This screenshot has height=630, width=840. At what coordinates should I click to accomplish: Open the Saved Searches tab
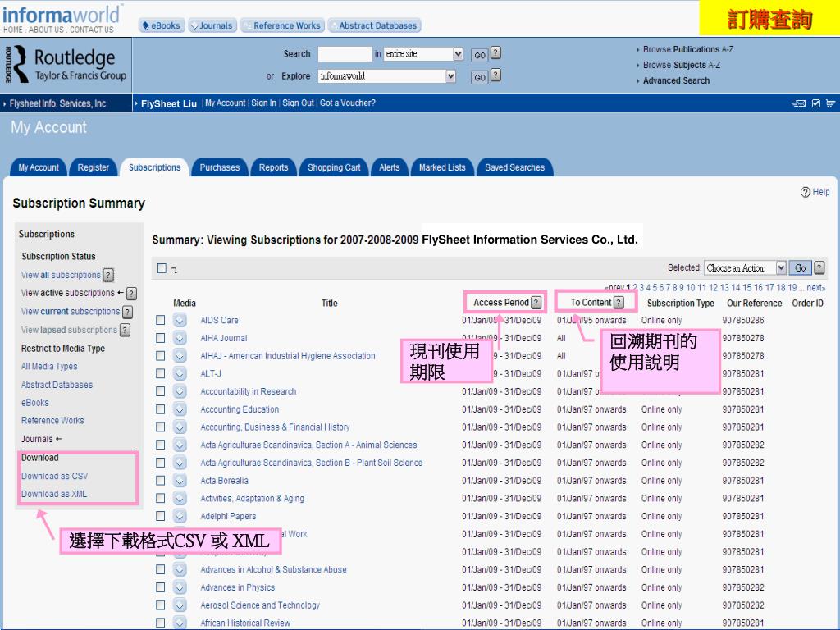pos(515,167)
